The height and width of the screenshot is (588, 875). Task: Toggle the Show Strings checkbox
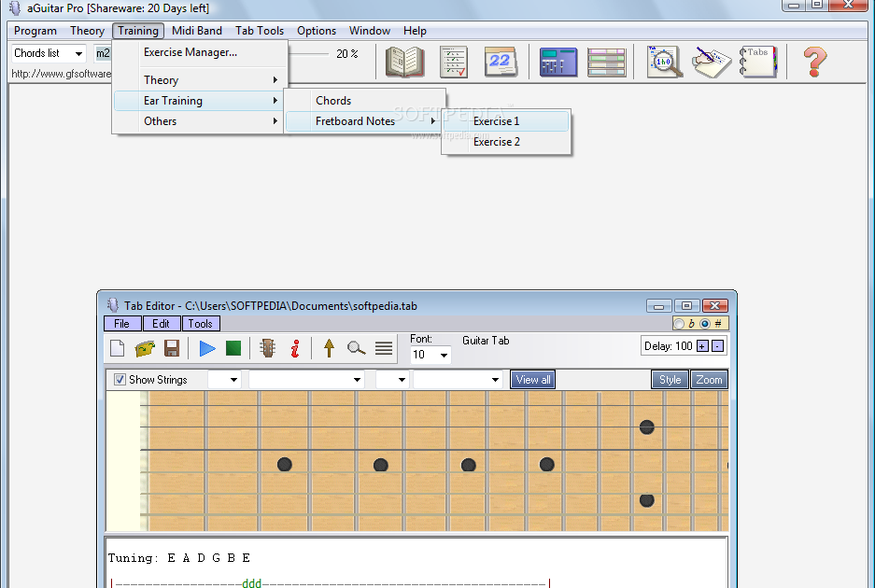pyautogui.click(x=120, y=379)
